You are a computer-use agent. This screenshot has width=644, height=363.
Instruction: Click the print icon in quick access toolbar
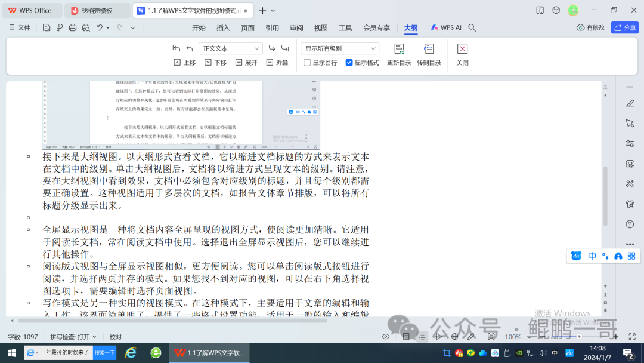tap(73, 27)
